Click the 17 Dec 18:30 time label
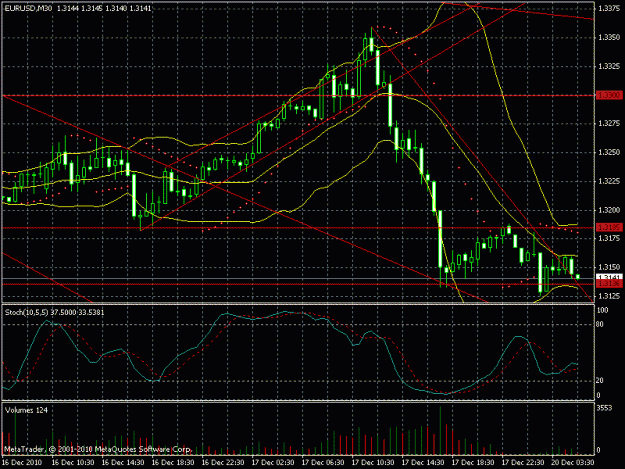The width and height of the screenshot is (625, 469). click(x=473, y=463)
